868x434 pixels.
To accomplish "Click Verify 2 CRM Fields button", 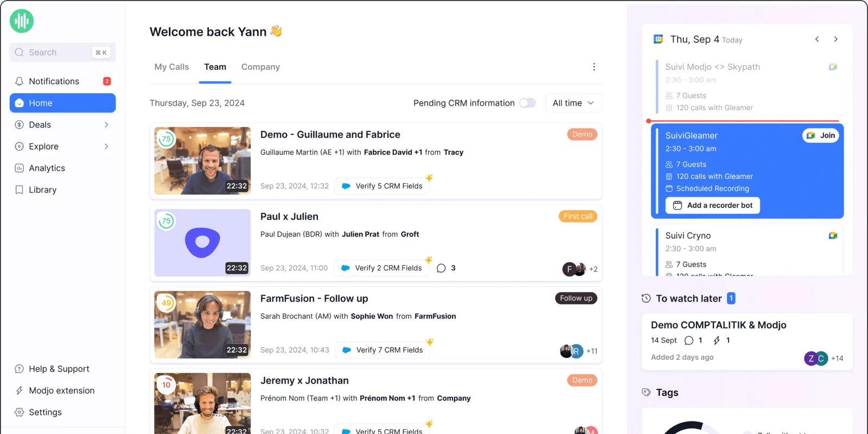I will point(381,268).
